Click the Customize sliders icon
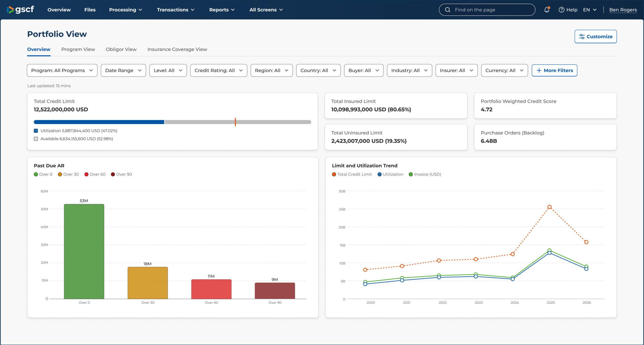Screen dimensions: 644x345 click(x=582, y=36)
